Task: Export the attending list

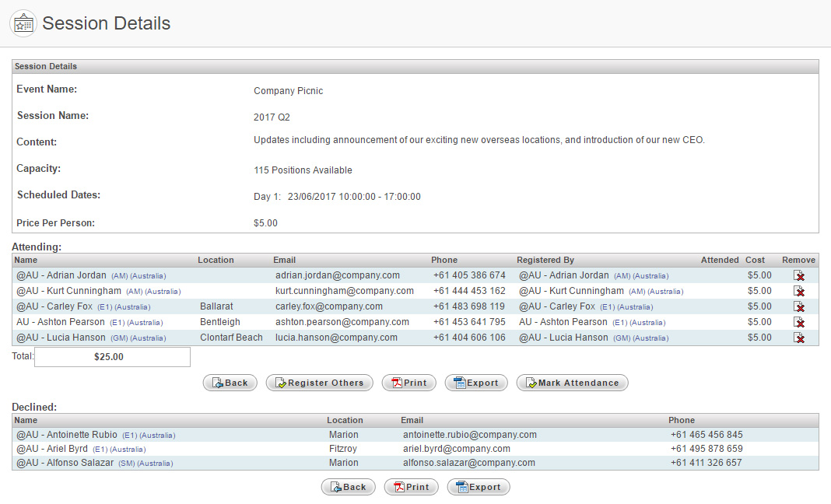Action: (476, 383)
